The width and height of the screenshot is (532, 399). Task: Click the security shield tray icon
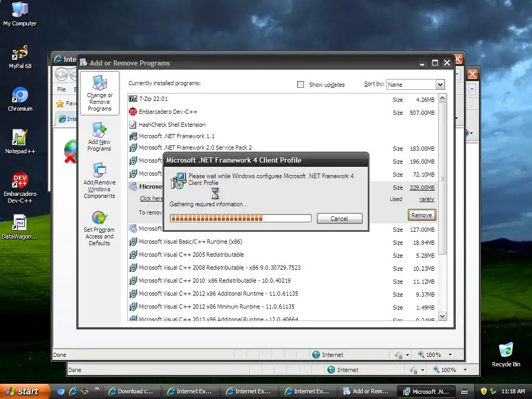484,391
